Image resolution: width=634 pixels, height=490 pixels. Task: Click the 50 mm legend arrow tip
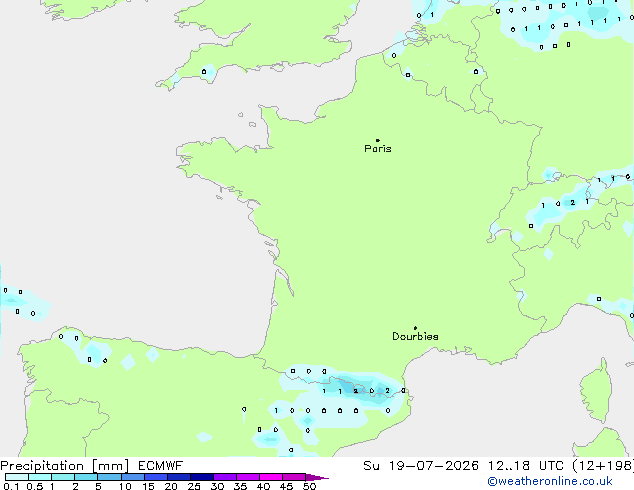317,477
